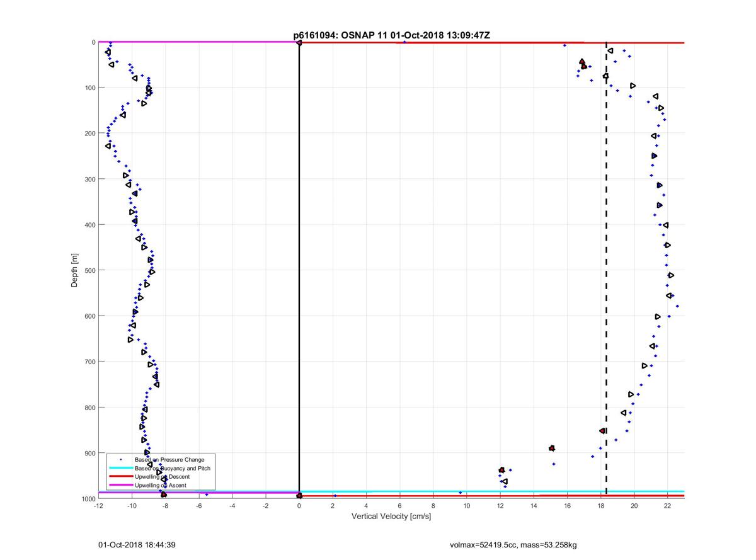This screenshot has height=560, width=756.
Task: Click the magenta line sample in the legend
Action: coord(120,485)
